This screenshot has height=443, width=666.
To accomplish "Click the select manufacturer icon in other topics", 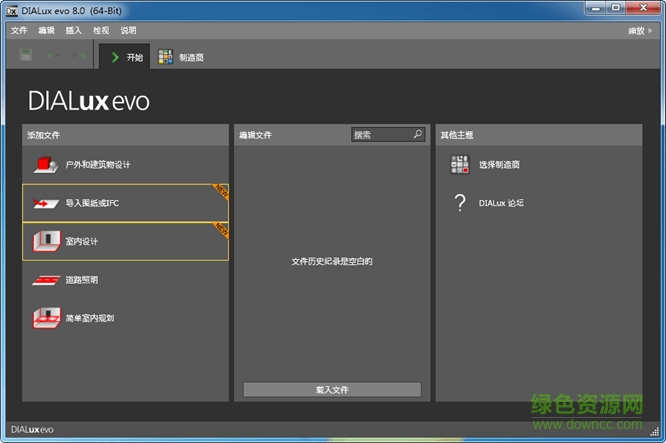I will (x=460, y=165).
